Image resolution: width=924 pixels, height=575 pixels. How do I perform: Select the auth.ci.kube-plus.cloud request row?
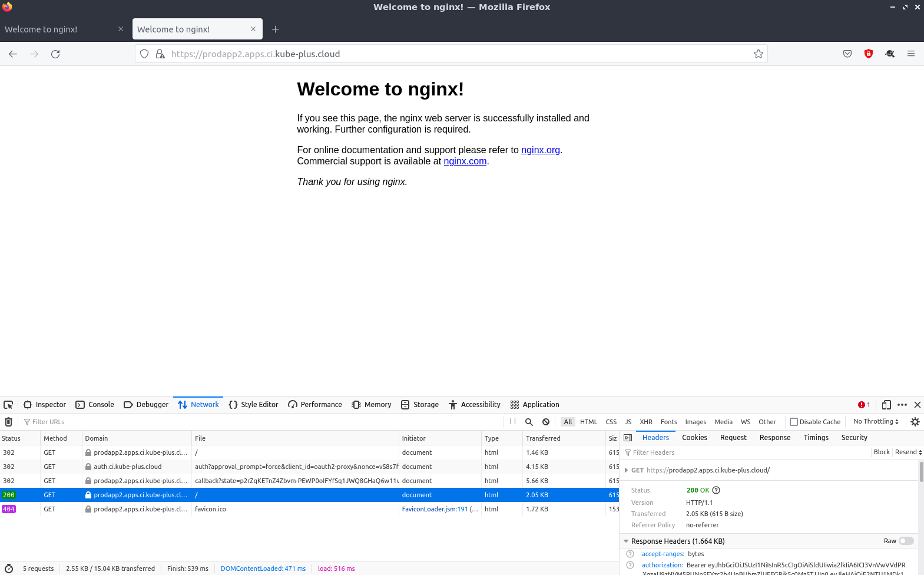[x=309, y=467]
